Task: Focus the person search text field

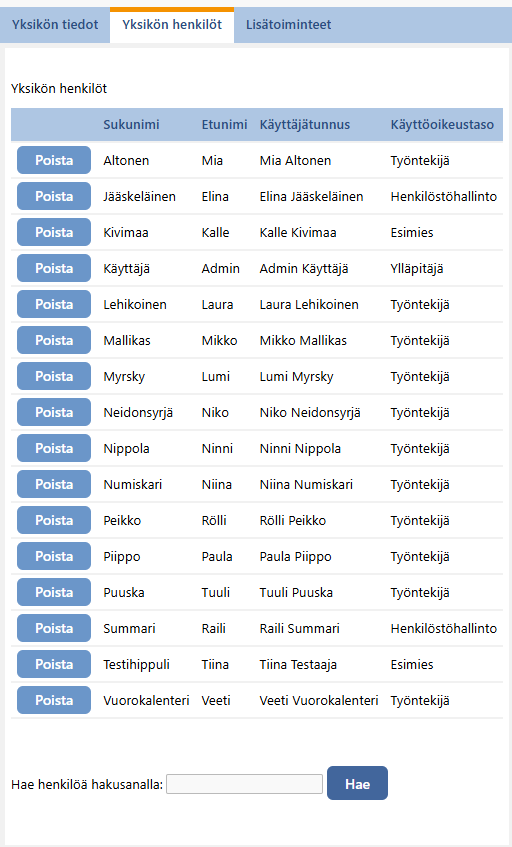Action: coord(244,784)
